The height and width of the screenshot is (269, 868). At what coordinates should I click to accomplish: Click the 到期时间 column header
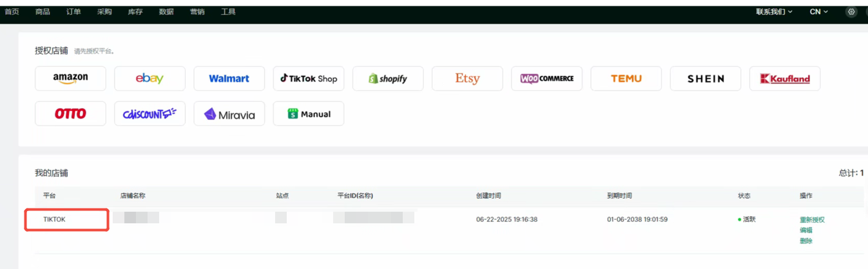click(x=619, y=196)
